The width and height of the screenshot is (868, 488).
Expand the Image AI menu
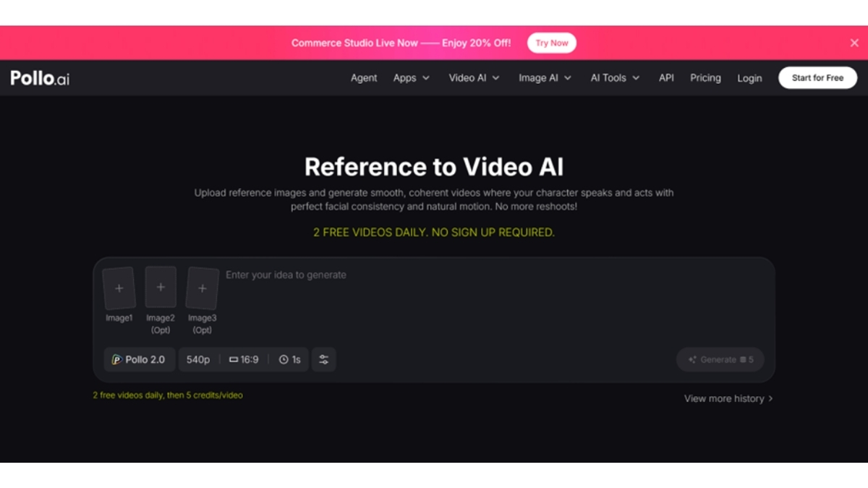[x=545, y=78]
